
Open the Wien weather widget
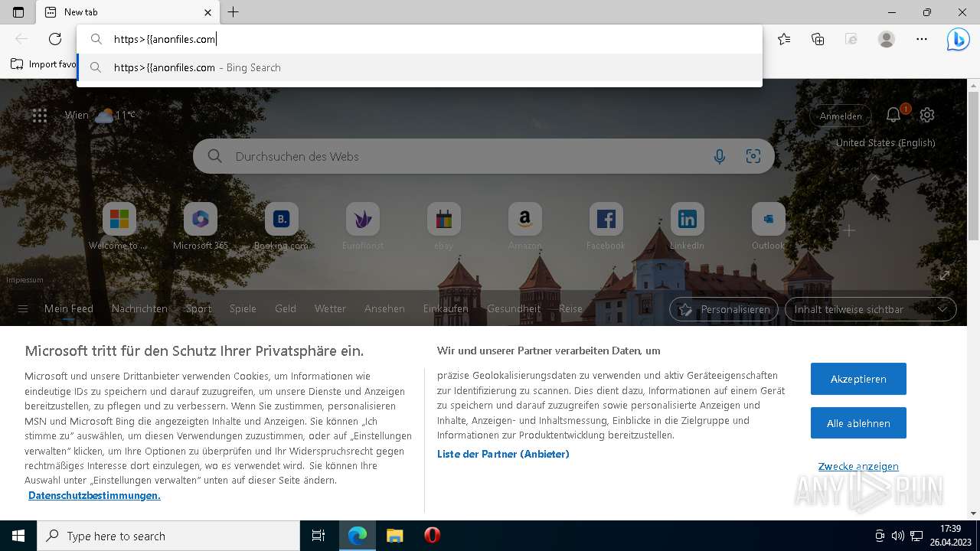click(100, 116)
